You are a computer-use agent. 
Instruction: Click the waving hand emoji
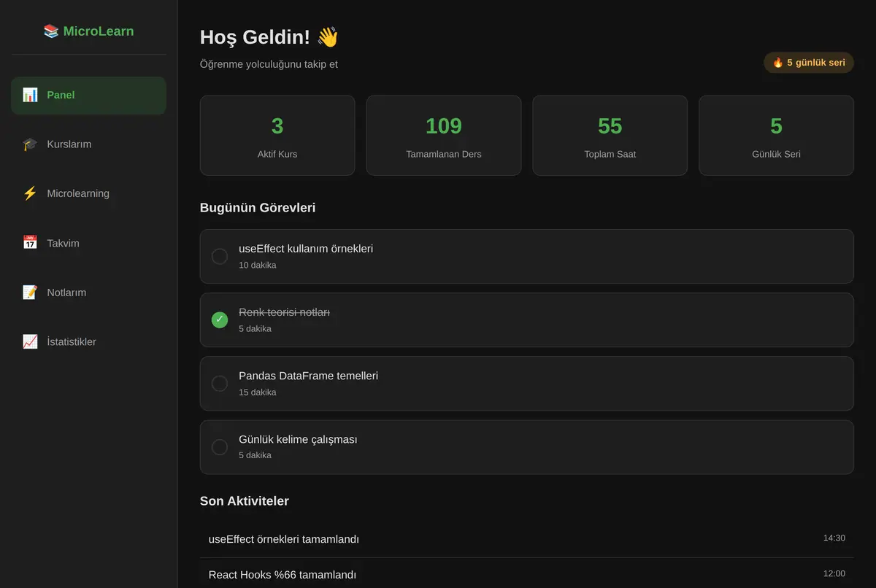pyautogui.click(x=328, y=37)
